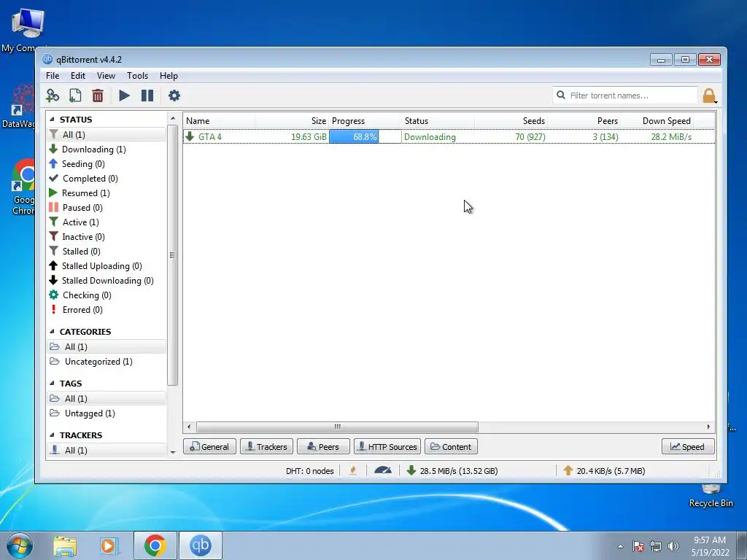
Task: Open the Windows Start menu
Action: 19,545
